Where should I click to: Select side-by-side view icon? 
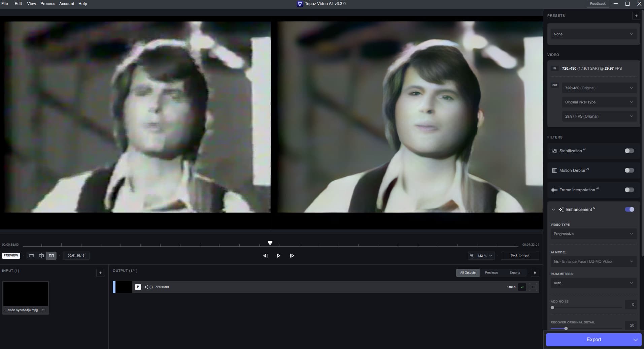pos(51,256)
